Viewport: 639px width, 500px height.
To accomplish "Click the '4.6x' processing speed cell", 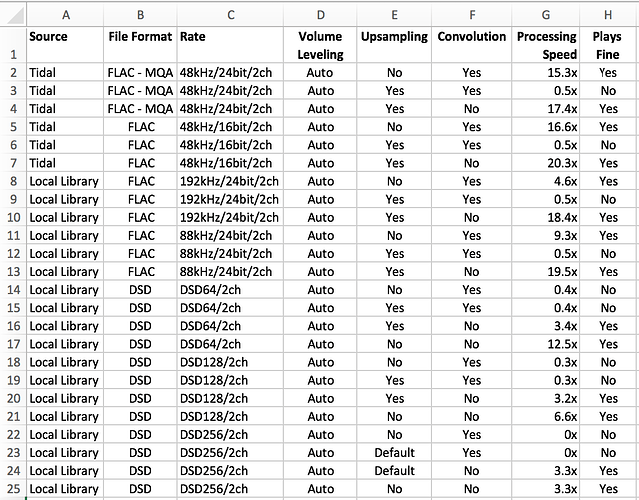I will click(x=546, y=181).
